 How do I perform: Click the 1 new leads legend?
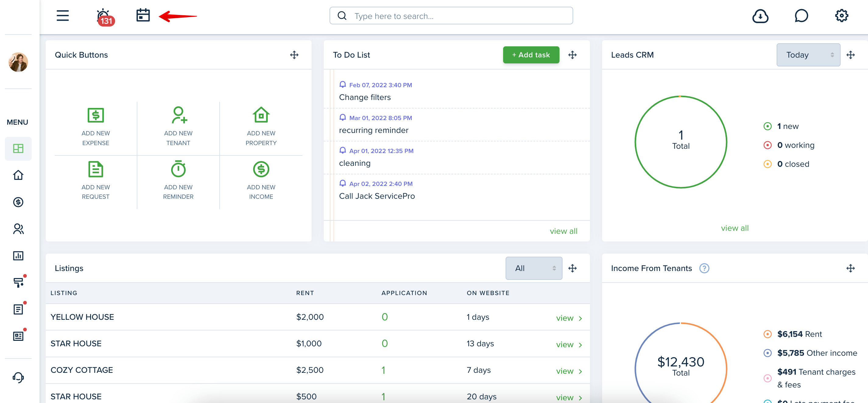[781, 126]
